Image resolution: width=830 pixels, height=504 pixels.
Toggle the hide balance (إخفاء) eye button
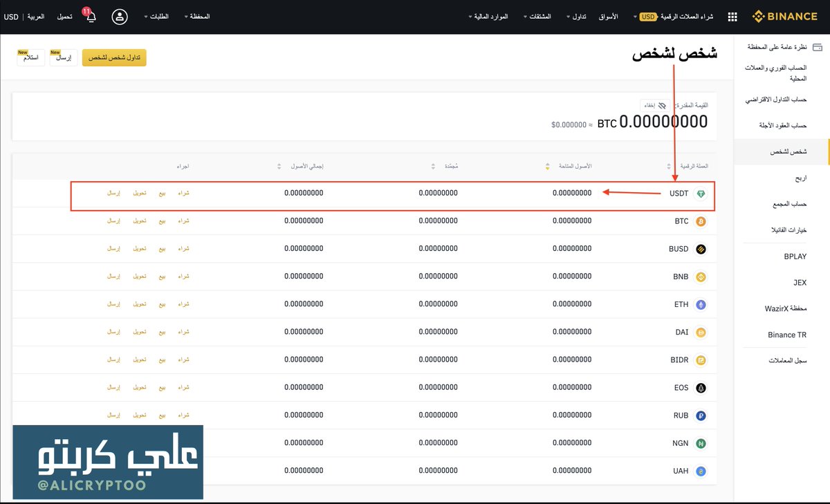point(654,106)
